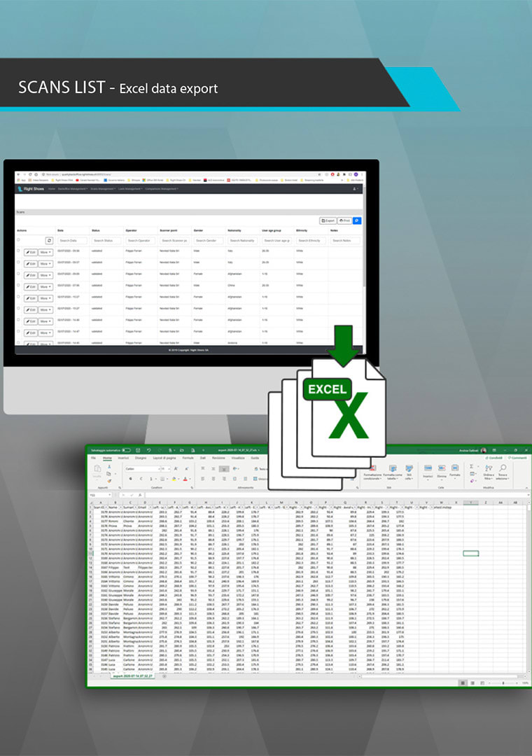Open the More dropdown on first scan row

[45, 252]
